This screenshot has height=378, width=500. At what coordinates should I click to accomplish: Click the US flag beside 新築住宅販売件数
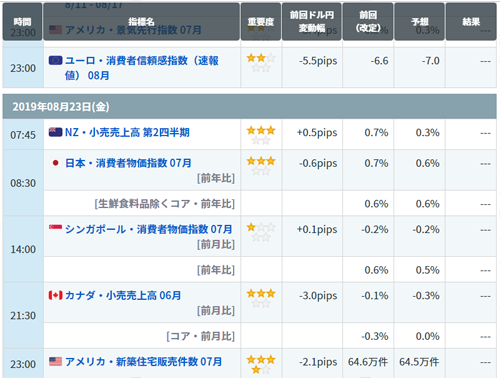coord(55,361)
